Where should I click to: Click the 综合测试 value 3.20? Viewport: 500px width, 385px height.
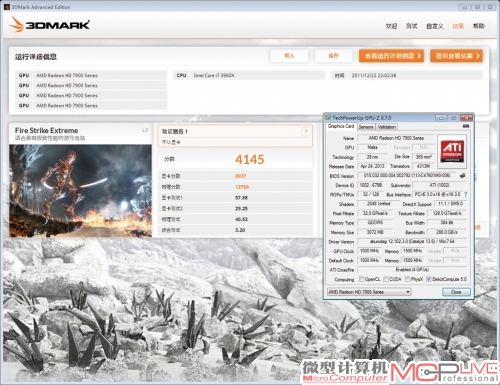240,230
